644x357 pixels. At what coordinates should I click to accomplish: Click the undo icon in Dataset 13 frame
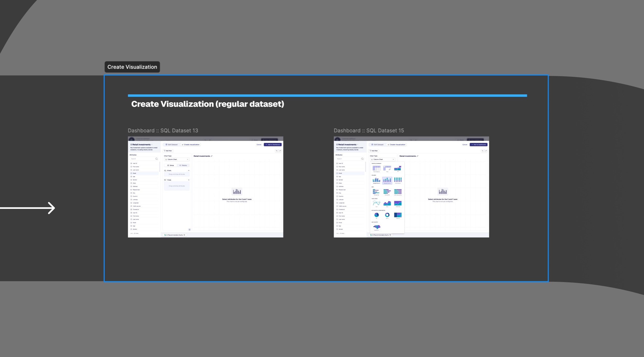(276, 151)
